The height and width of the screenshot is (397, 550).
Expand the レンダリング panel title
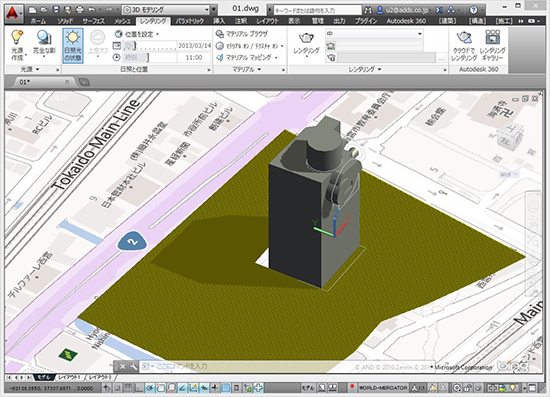pos(365,69)
